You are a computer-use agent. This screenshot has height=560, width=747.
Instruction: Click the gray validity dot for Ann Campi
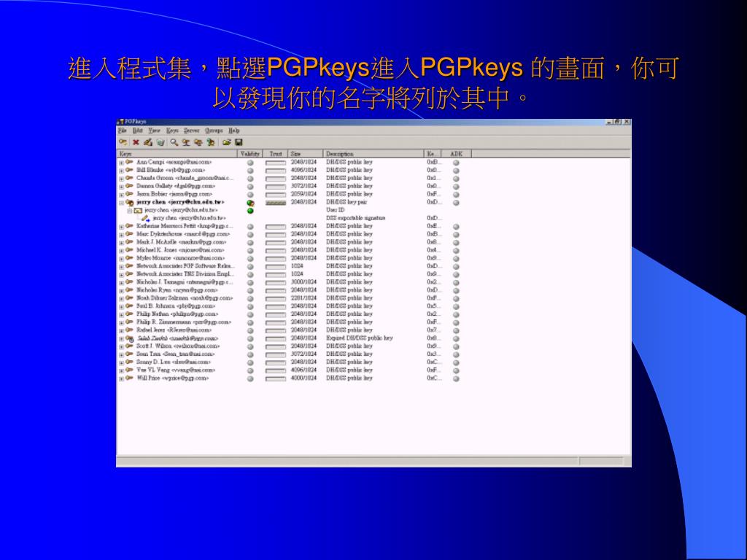[x=250, y=163]
